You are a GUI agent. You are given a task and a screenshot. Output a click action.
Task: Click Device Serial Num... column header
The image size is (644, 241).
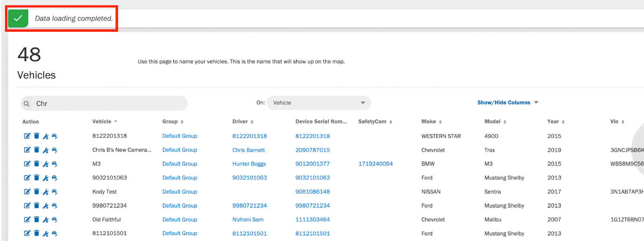[321, 121]
